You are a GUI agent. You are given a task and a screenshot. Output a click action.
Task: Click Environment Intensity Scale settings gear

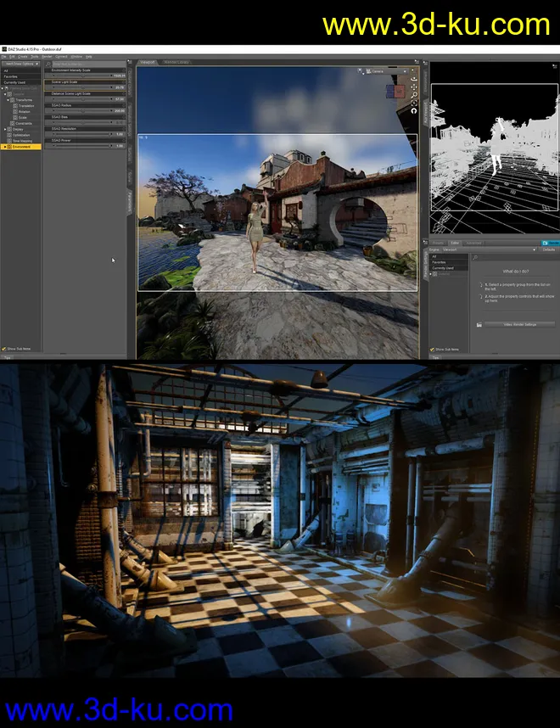click(124, 70)
